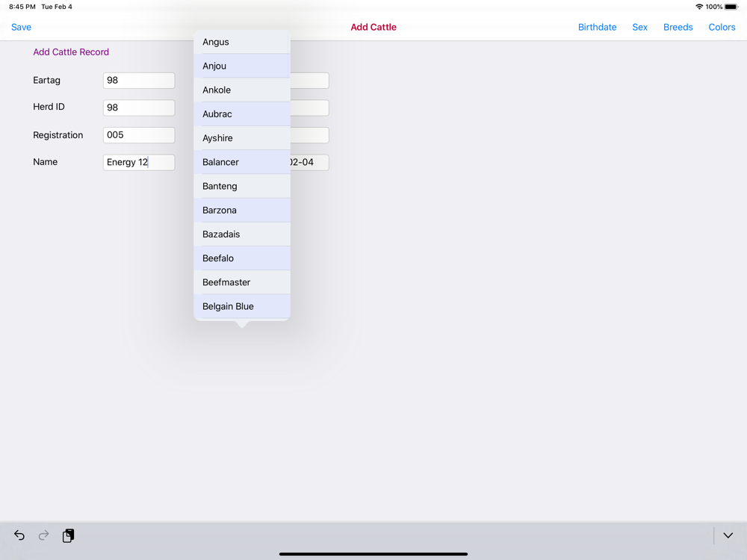Focus the Name field containing Energy 12
This screenshot has width=747, height=560.
pos(139,162)
